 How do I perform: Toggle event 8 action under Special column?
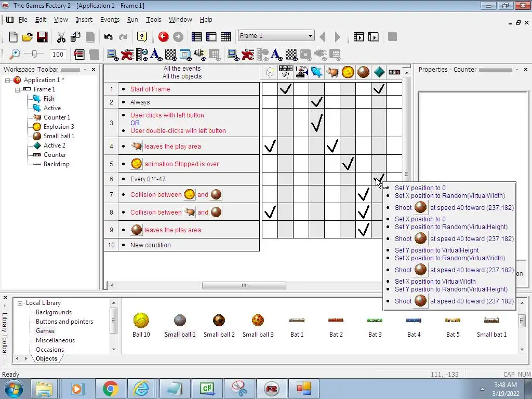click(x=270, y=212)
